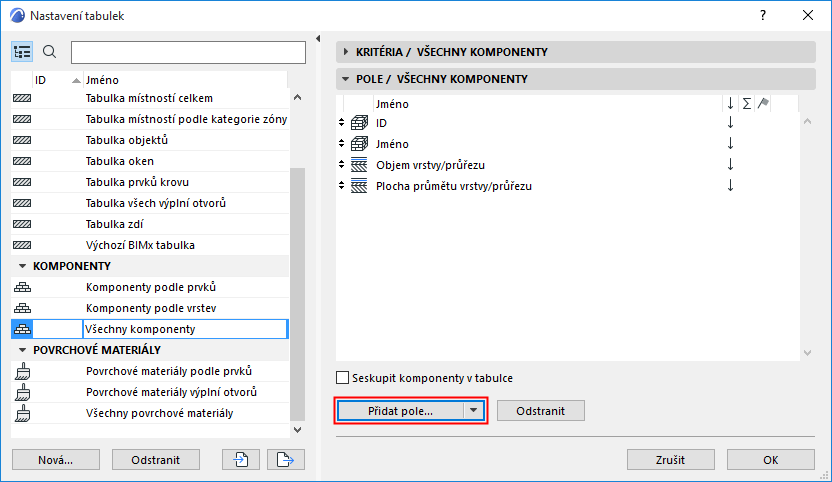Click the sum column header icon
Viewport: 832px width, 482px height.
pos(747,103)
